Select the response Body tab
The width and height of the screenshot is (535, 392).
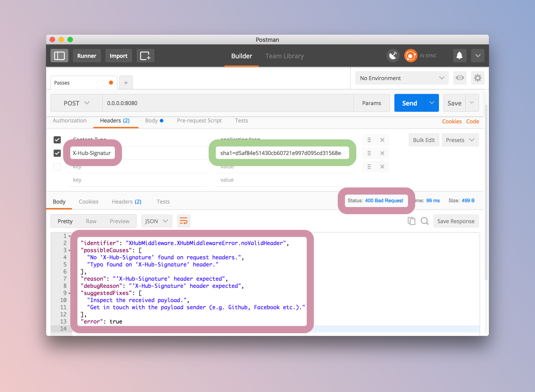pos(59,201)
